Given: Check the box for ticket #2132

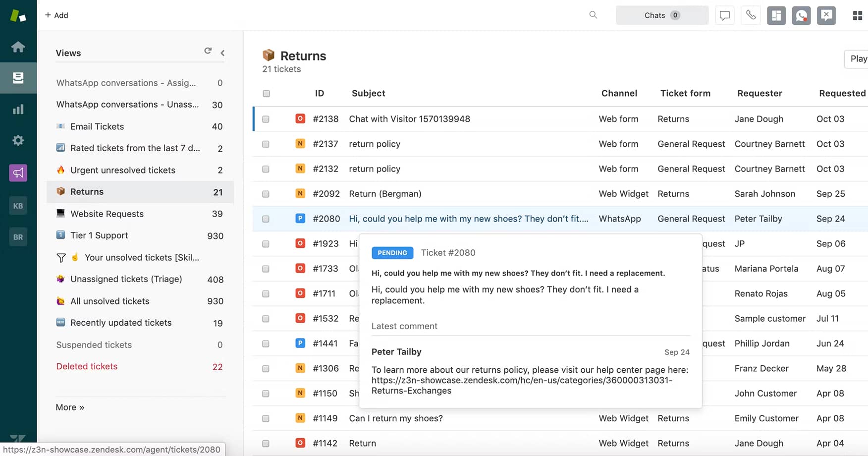Looking at the screenshot, I should [x=266, y=169].
